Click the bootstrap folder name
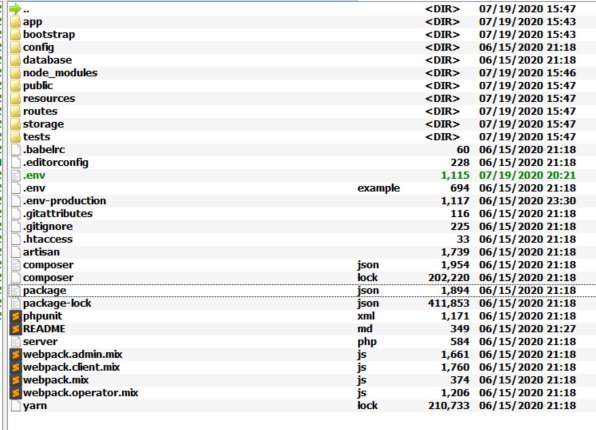Viewport: 596px width, 430px height. pos(49,35)
